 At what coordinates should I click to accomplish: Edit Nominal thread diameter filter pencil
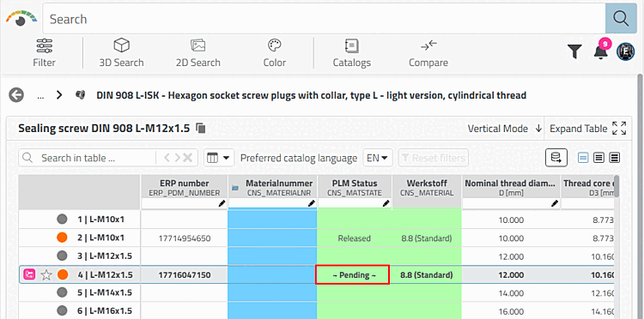556,203
